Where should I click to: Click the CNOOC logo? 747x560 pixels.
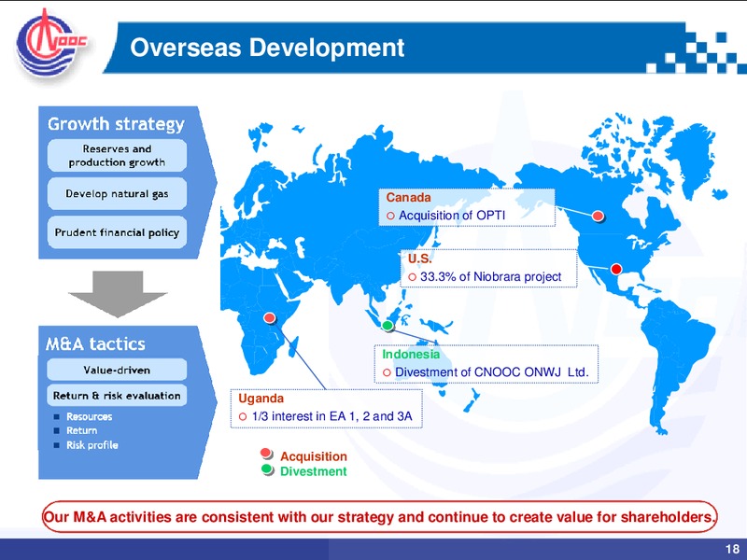click(x=51, y=43)
